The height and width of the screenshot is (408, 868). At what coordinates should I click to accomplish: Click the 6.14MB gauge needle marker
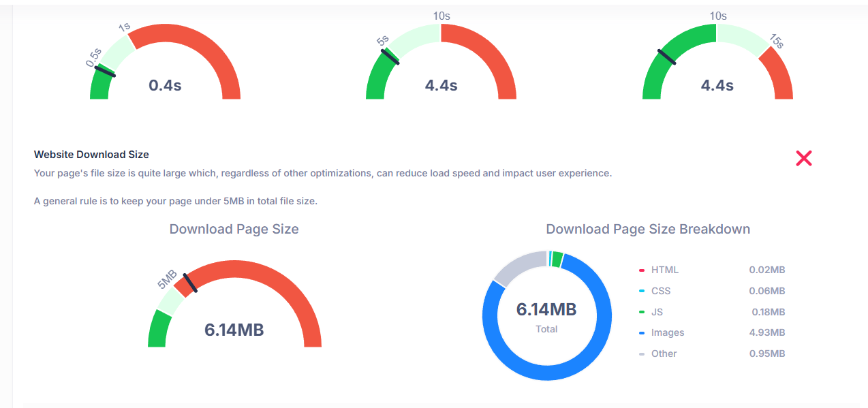coord(190,282)
